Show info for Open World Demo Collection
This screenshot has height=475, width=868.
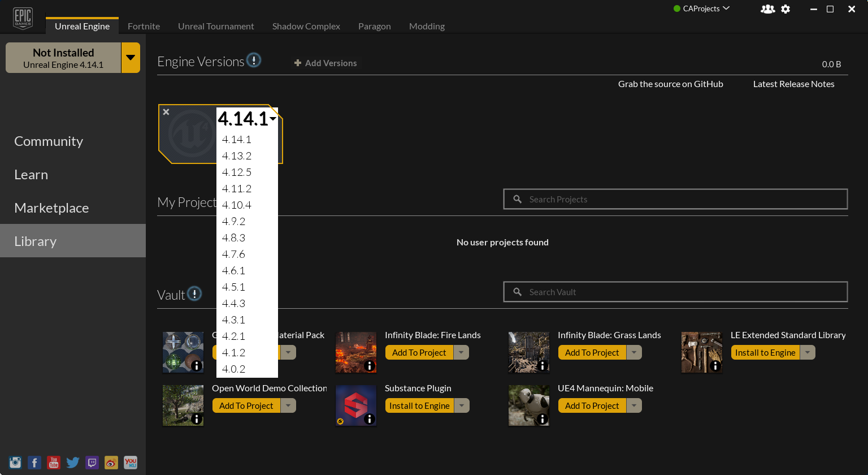[x=197, y=419]
